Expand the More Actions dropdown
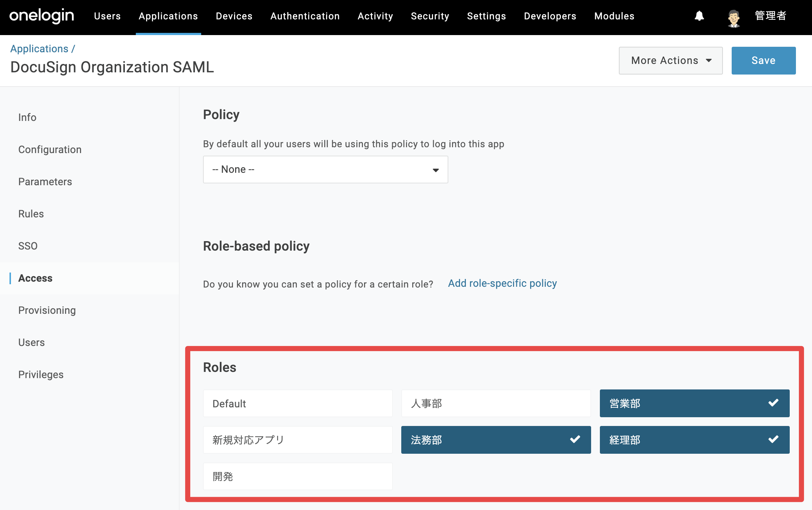 (671, 61)
